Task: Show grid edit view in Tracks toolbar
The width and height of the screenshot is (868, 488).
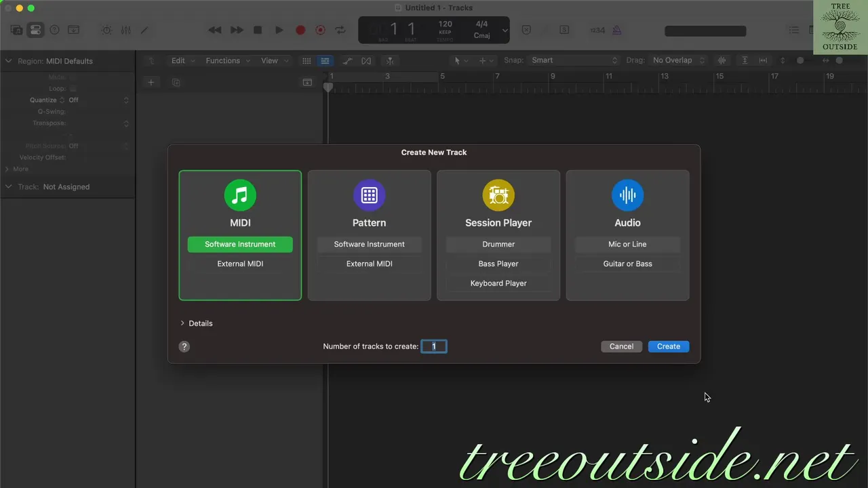Action: [307, 60]
